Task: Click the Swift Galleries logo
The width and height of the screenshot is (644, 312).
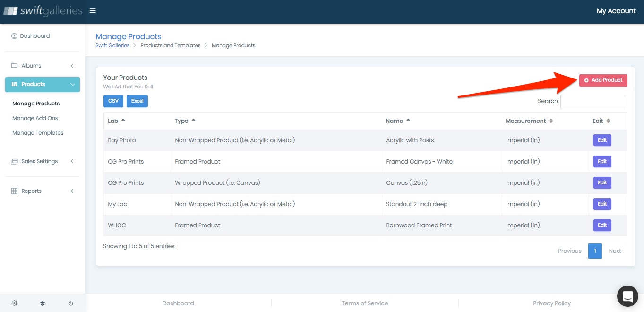Action: (43, 10)
